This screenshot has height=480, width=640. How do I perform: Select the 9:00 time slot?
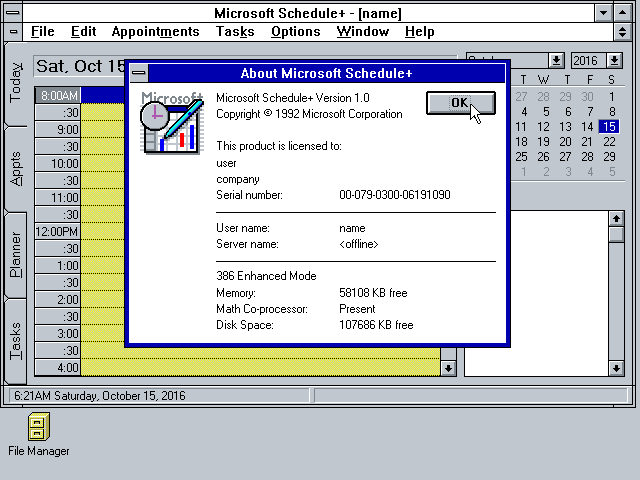tap(58, 129)
